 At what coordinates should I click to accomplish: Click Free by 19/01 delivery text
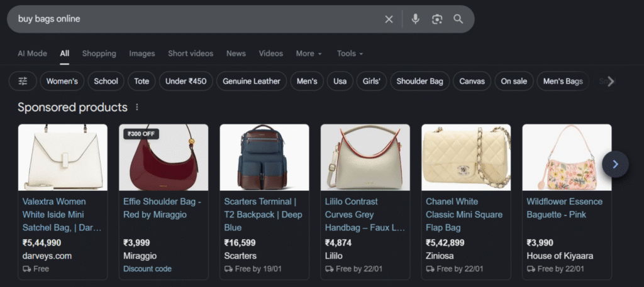(x=258, y=269)
